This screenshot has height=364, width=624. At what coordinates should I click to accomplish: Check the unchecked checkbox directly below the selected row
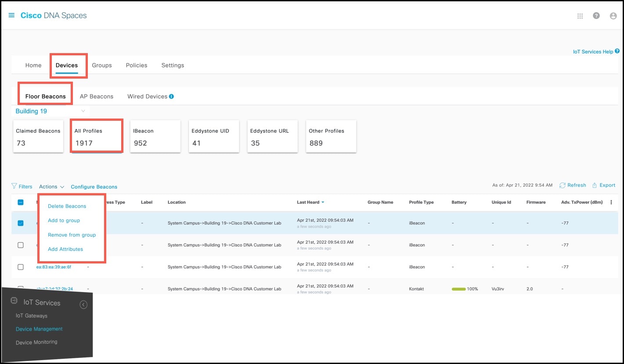pyautogui.click(x=21, y=245)
